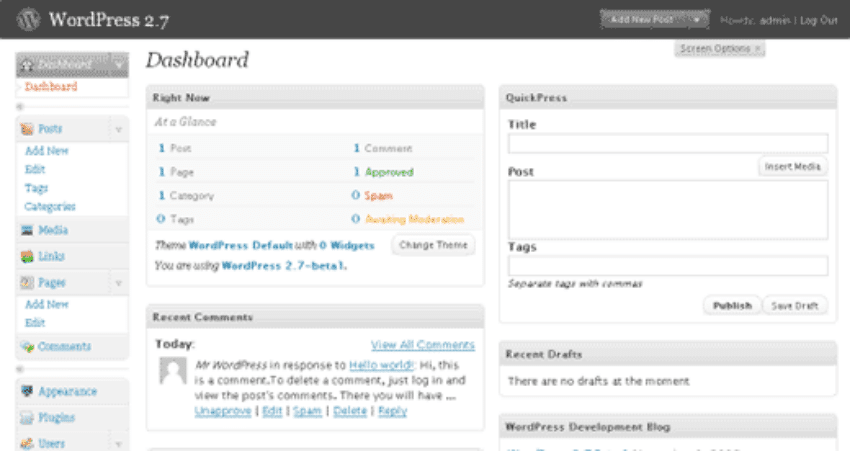Click the 1 Post count link
850x451 pixels.
click(x=162, y=148)
